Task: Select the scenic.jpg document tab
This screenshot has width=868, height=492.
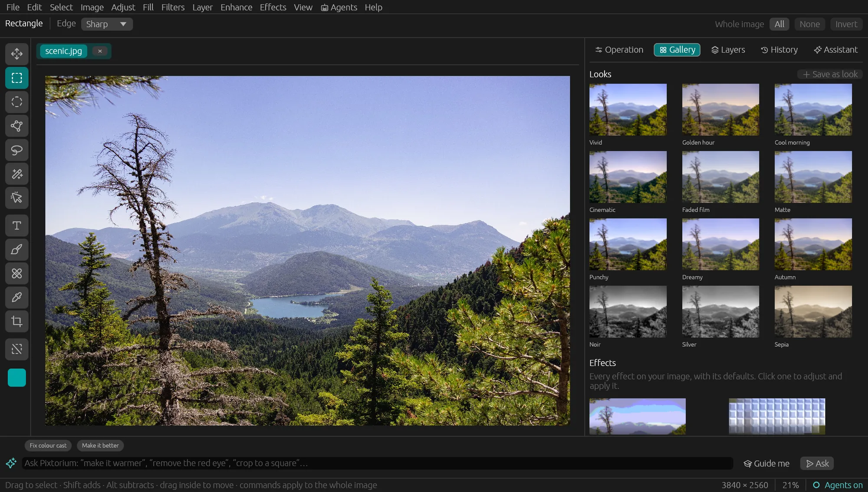Action: 63,51
